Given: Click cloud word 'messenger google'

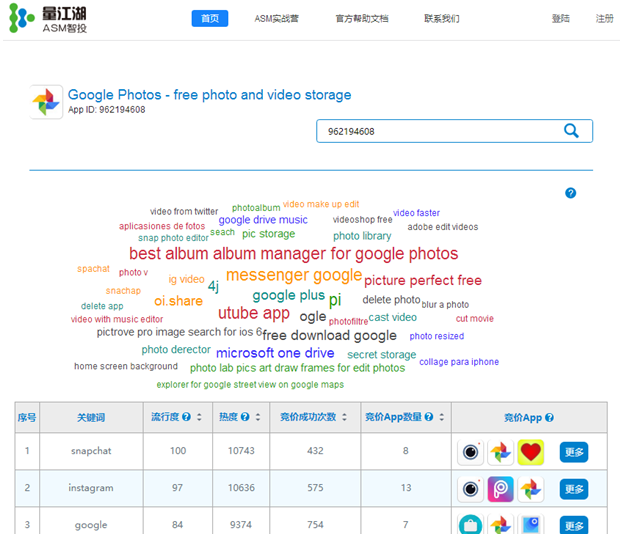Looking at the screenshot, I should pos(294,275).
